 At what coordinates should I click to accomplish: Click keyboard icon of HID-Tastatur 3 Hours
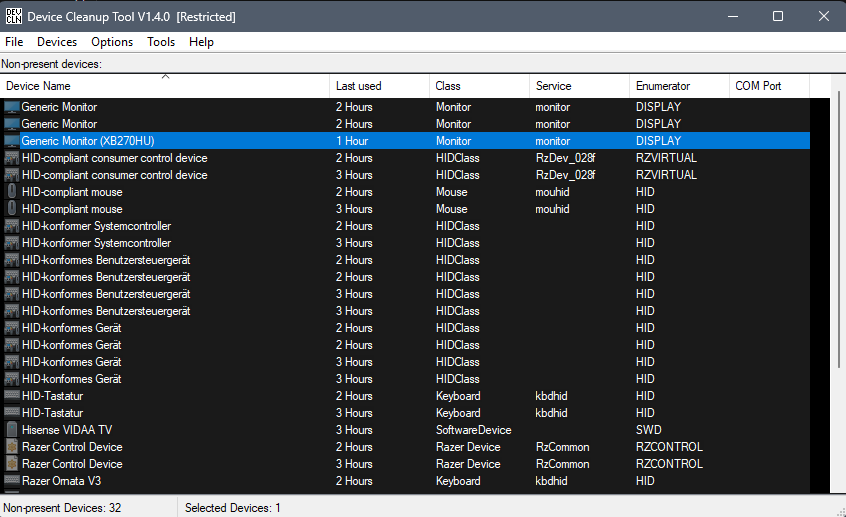pos(11,413)
